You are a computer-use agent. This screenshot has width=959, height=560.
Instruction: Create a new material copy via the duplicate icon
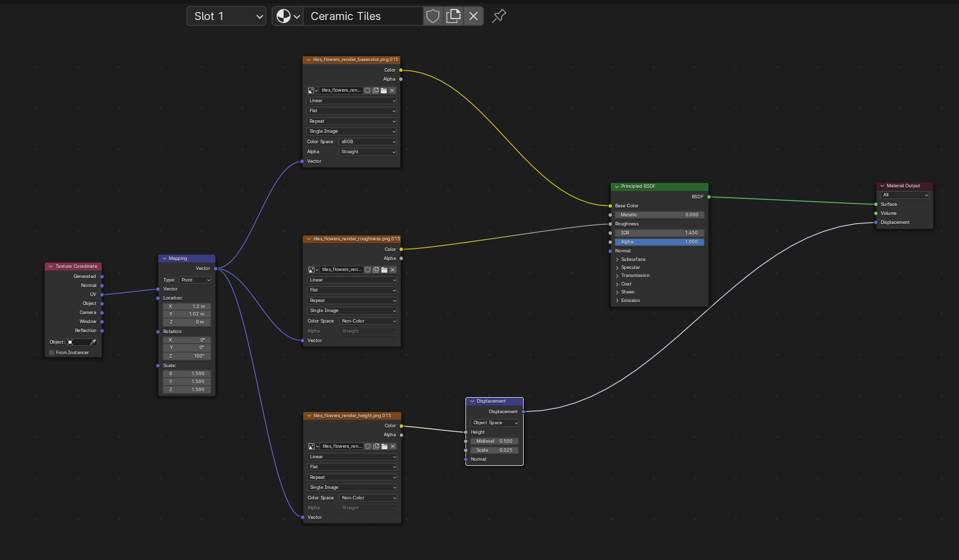click(x=453, y=16)
